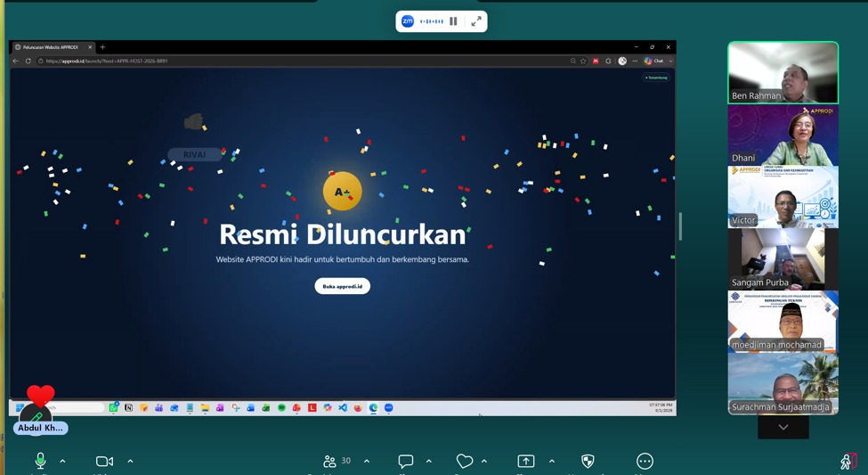Open the heart Reactions menu
868x475 pixels.
point(465,461)
